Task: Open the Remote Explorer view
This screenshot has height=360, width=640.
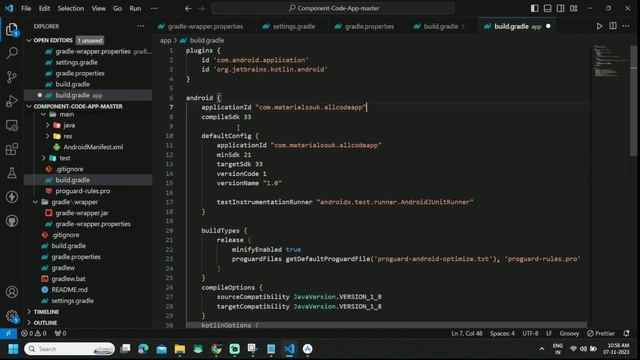Action: 12,125
